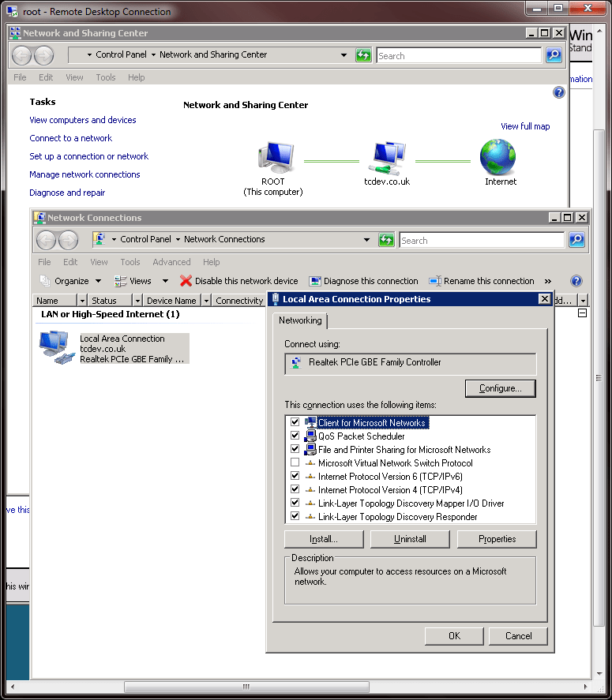This screenshot has height=700, width=612.
Task: Click tcdev.co.uk network icon in map
Action: pos(387,158)
